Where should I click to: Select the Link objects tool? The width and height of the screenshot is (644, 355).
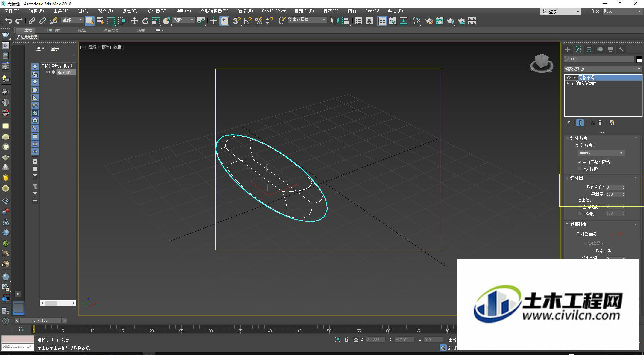coord(32,21)
